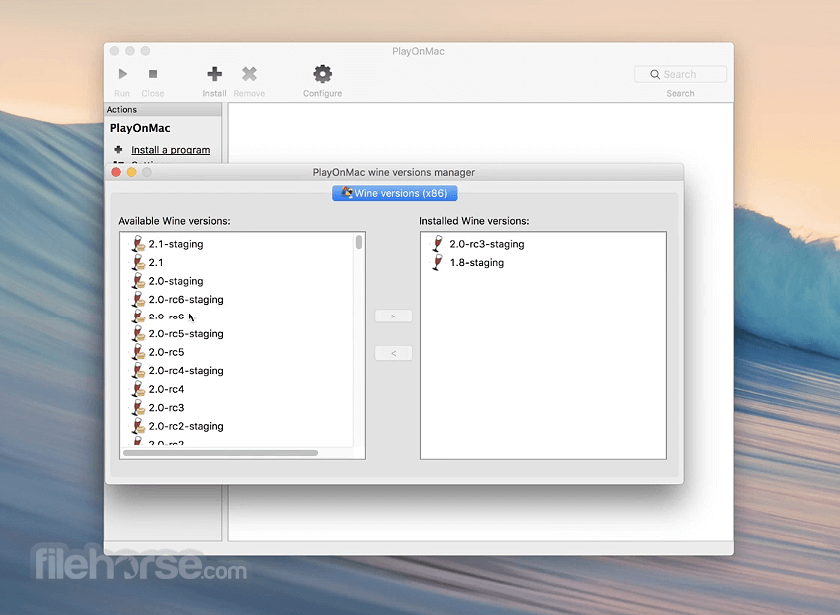Screen dimensions: 840x615
Task: Click wine icon next to 2.0-rc4-staging
Action: click(138, 370)
